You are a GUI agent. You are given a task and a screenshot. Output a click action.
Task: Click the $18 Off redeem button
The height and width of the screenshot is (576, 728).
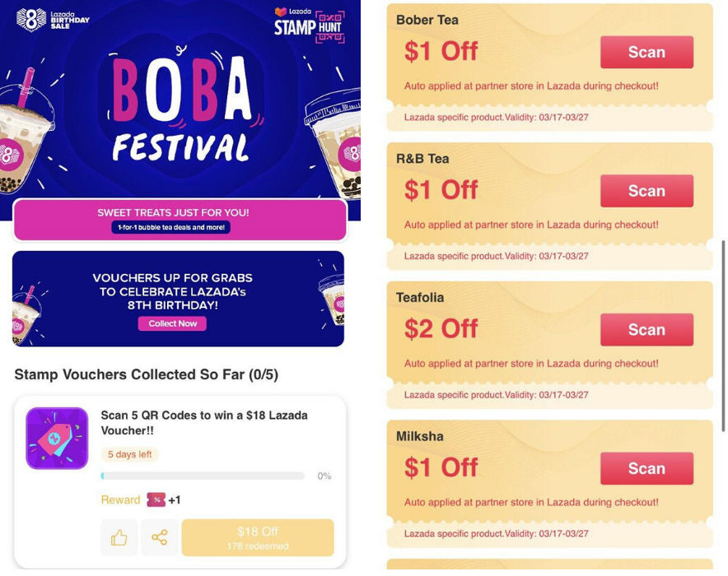coord(258,538)
